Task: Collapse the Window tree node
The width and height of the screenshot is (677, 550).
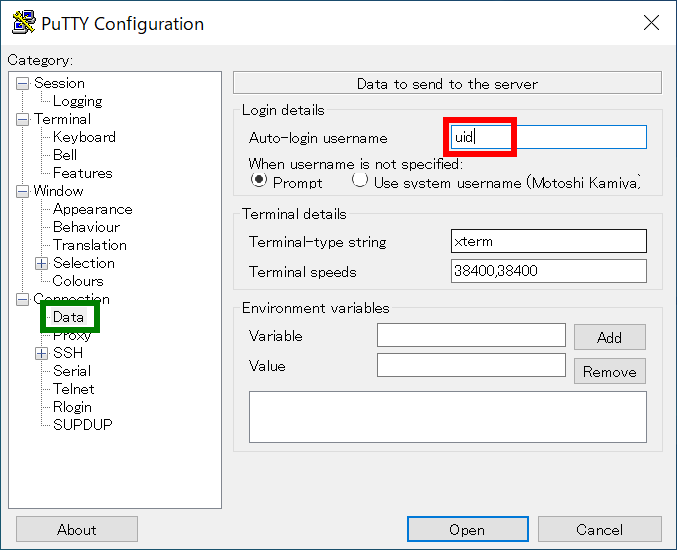Action: tap(22, 191)
